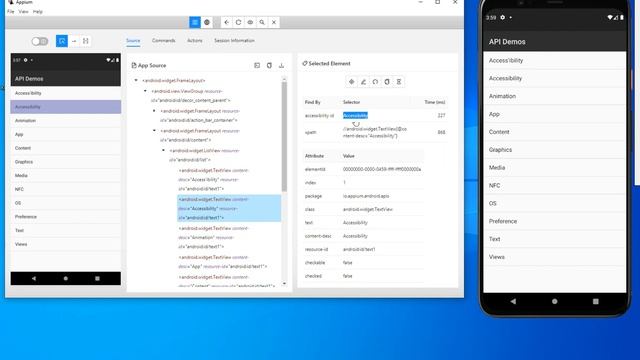Open the Actions tab
This screenshot has height=360, width=640.
(195, 41)
